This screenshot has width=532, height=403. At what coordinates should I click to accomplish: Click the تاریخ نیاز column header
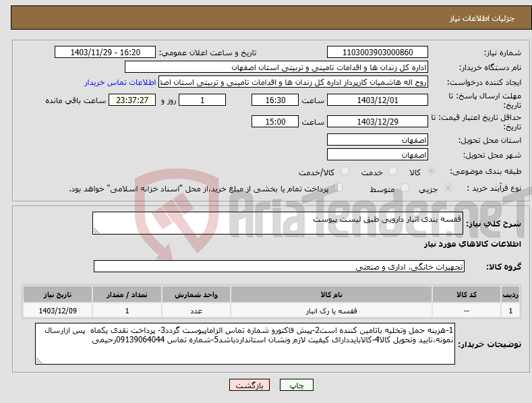click(x=58, y=294)
